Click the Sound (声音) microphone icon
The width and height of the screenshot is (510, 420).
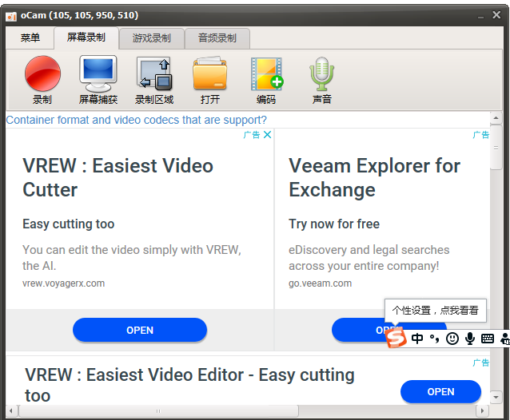pyautogui.click(x=321, y=74)
